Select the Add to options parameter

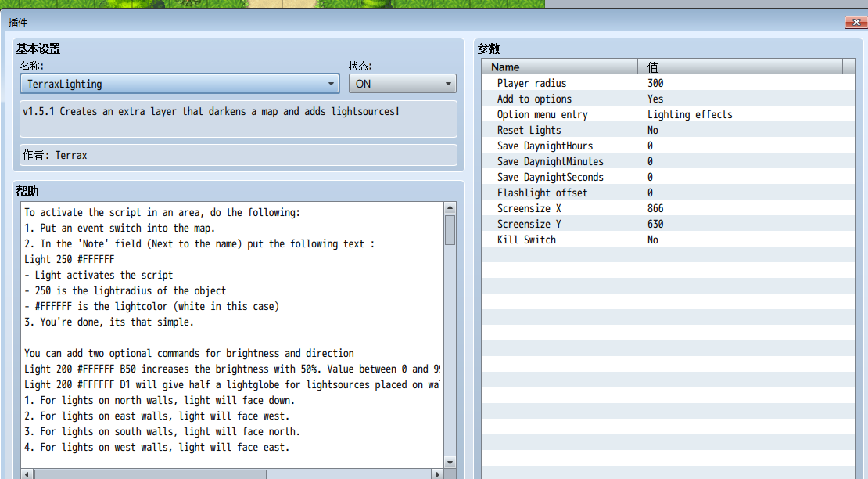pos(668,99)
